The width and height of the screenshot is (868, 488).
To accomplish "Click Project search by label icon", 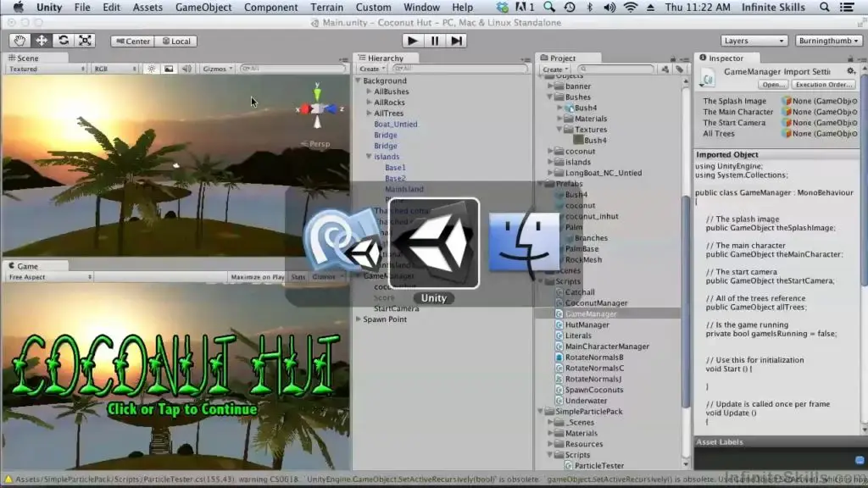I will [680, 69].
